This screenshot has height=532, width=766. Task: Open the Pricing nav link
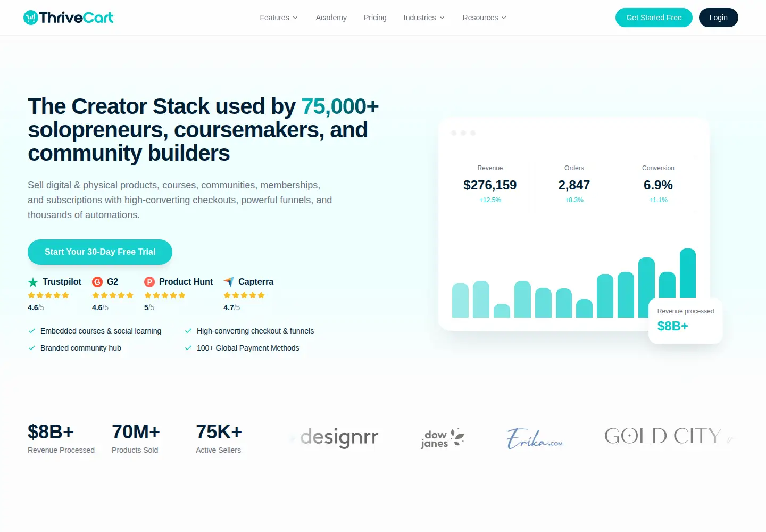[x=375, y=18]
